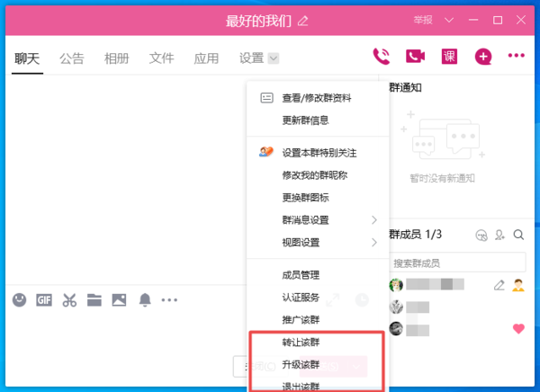Screen dimensions: 540x392
Task: Edit my group nickname pencil icon in member list
Action: coord(499,285)
